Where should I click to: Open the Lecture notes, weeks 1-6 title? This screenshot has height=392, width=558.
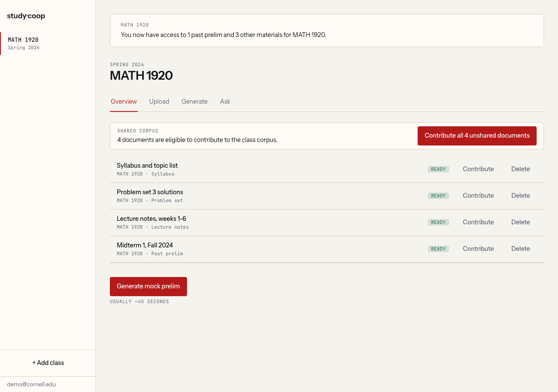coord(151,219)
